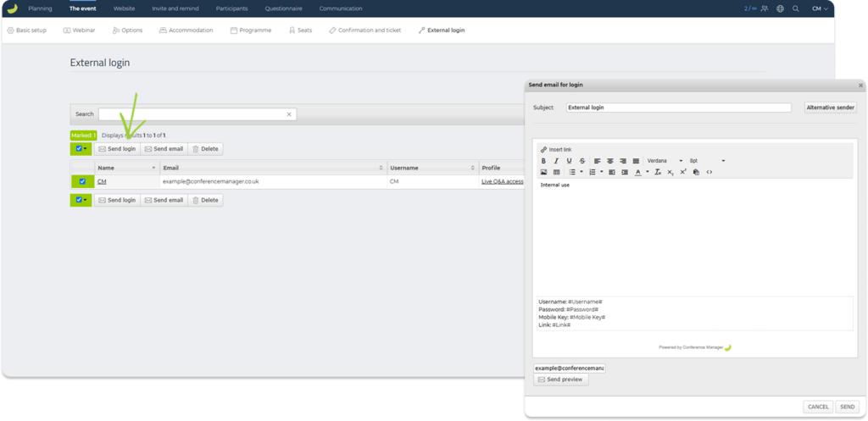Click the Subject field External login
Viewport: 868px width, 421px height.
point(679,108)
